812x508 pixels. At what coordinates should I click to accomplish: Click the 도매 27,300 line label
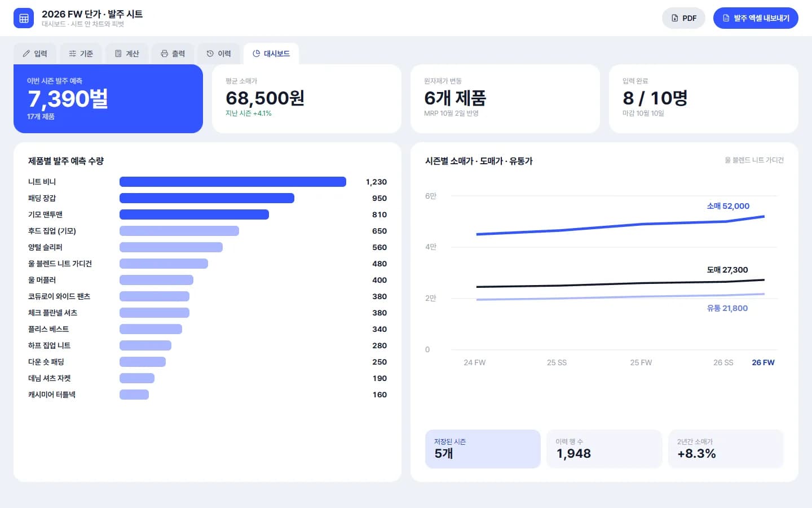[x=727, y=270]
